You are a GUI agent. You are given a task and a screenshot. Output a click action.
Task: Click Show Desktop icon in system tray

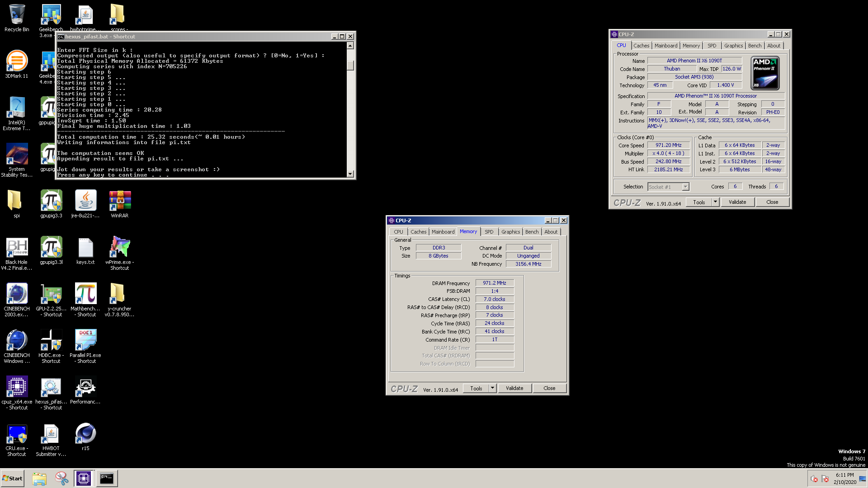[863, 479]
